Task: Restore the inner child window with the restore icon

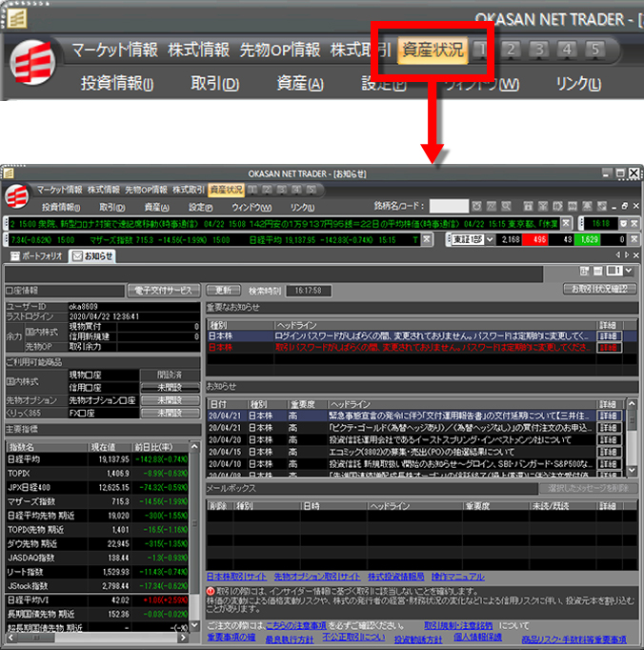Action: pos(625,206)
